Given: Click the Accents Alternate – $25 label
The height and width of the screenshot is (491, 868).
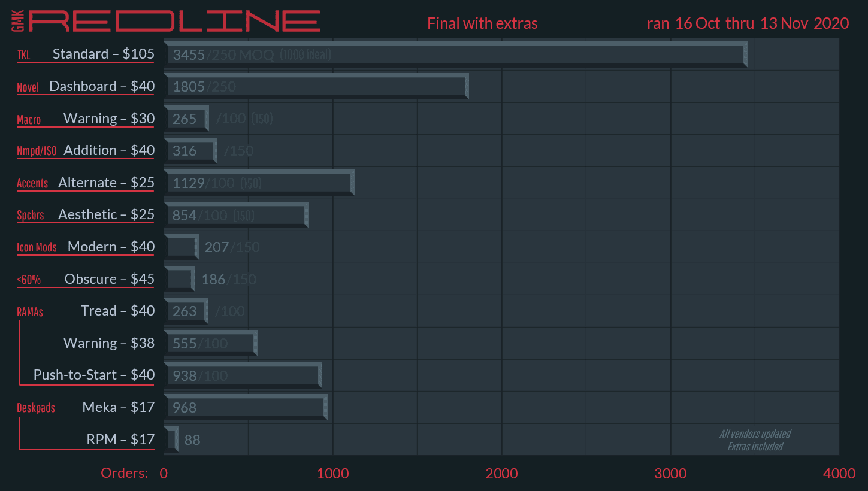Looking at the screenshot, I should pyautogui.click(x=106, y=183).
